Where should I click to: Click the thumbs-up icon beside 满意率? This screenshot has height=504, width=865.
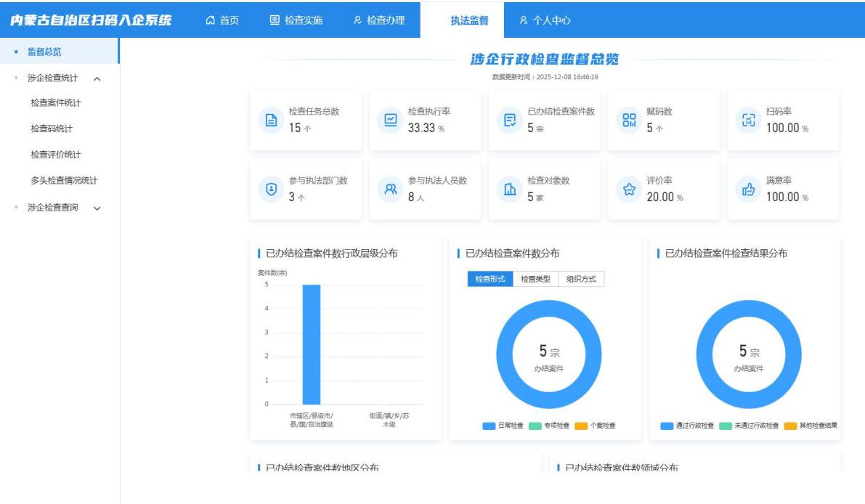748,190
